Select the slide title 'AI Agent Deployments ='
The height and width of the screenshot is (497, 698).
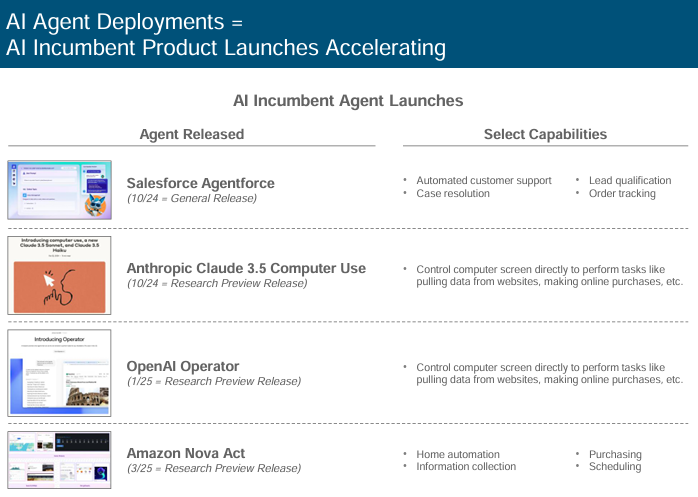(x=124, y=22)
